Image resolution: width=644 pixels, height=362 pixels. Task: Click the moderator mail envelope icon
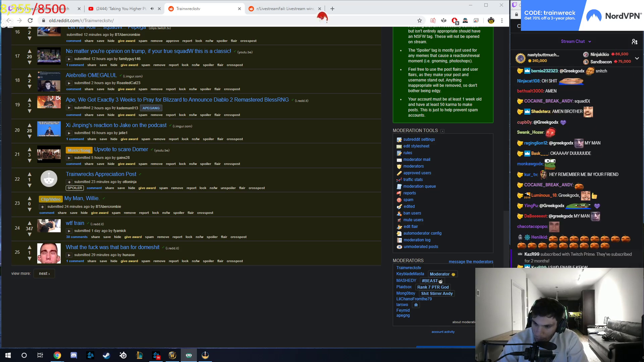click(399, 160)
